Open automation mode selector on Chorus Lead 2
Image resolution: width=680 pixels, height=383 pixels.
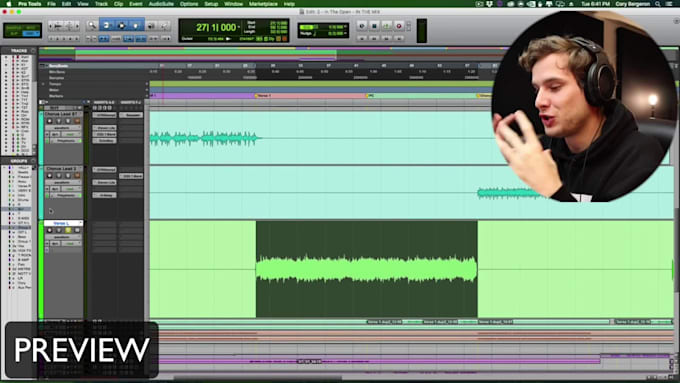[71, 189]
